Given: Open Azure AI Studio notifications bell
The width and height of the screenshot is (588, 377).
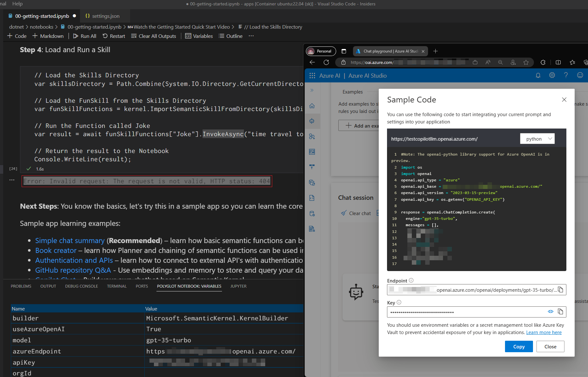Looking at the screenshot, I should [538, 75].
